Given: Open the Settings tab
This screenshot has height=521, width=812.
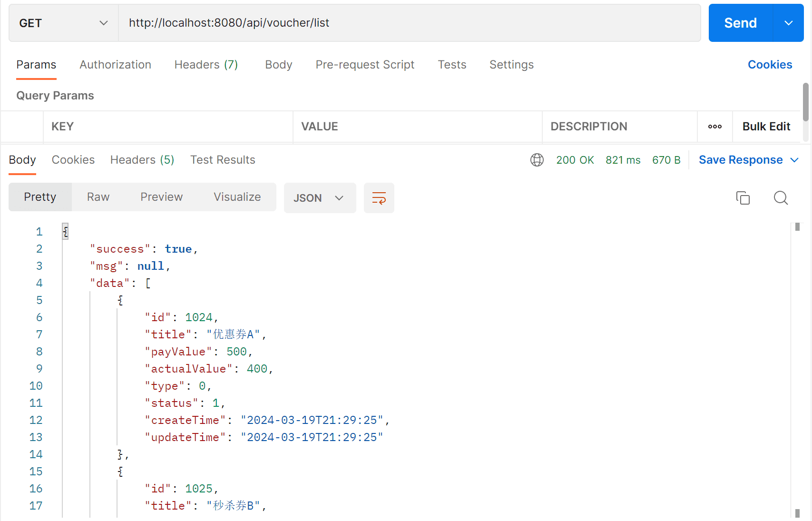Looking at the screenshot, I should pyautogui.click(x=511, y=65).
